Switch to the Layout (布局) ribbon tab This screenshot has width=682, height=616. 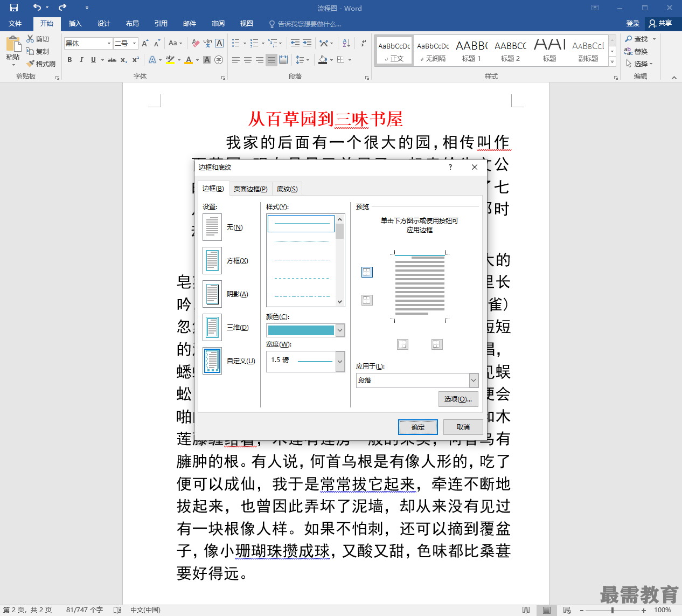(133, 24)
